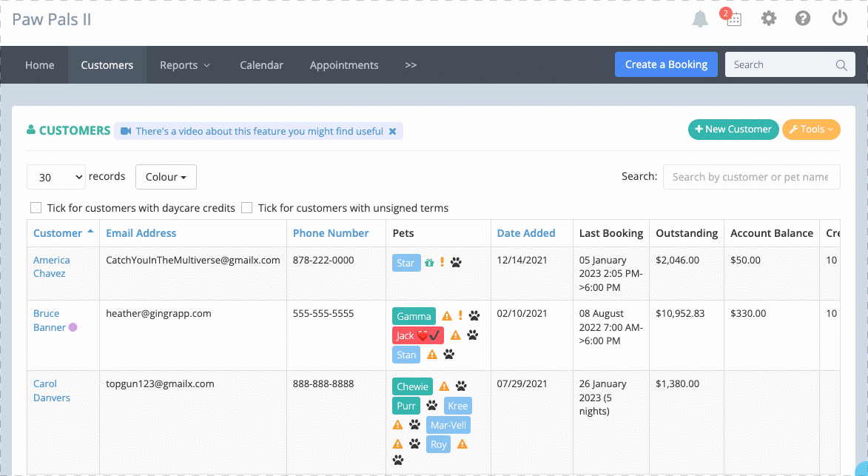Open the 30 records dropdown
This screenshot has width=868, height=476.
click(56, 177)
